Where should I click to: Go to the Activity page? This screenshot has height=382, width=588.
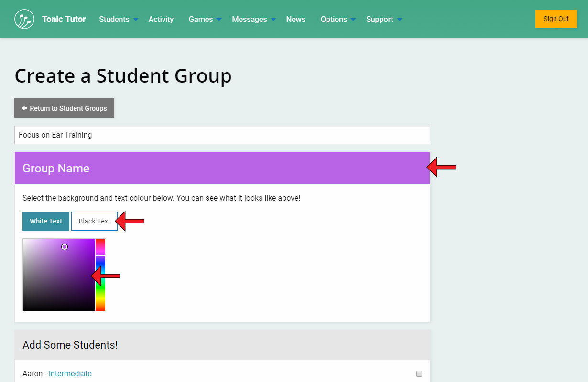tap(161, 19)
